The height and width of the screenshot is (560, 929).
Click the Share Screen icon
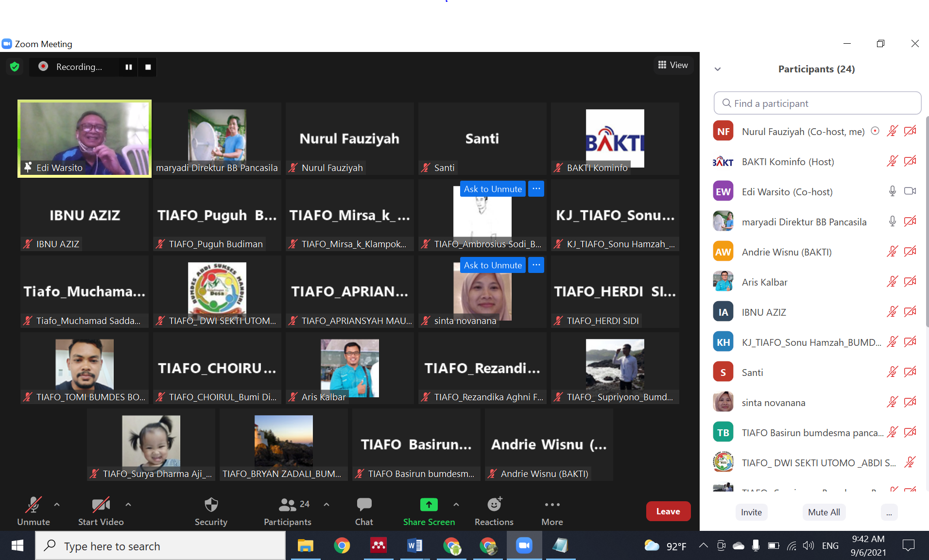(x=429, y=505)
